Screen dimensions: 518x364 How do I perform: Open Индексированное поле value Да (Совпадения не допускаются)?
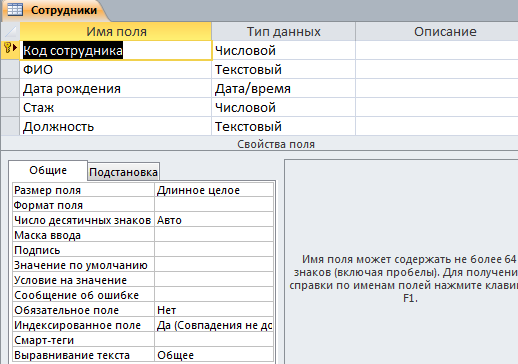pos(214,325)
